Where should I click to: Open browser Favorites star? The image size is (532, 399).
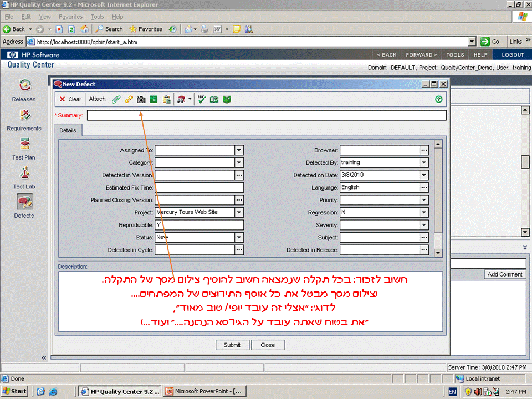[146, 29]
